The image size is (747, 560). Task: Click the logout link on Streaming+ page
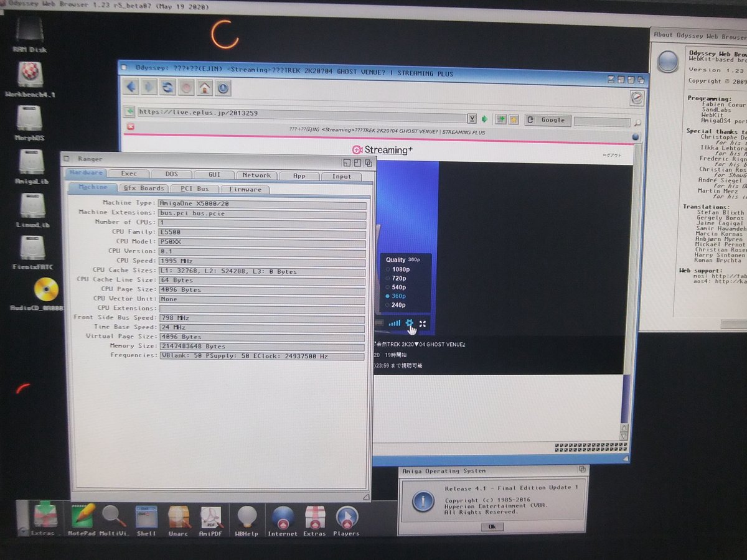pos(611,156)
